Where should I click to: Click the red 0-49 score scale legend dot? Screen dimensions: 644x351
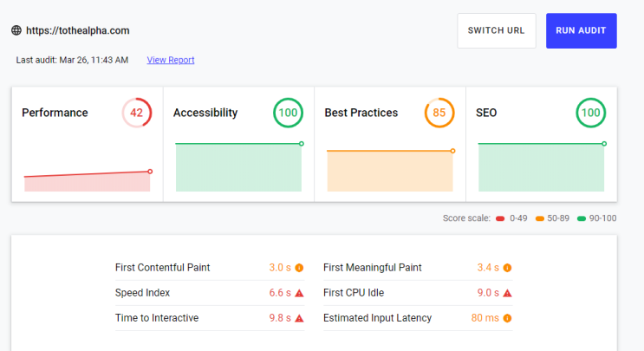pyautogui.click(x=500, y=218)
